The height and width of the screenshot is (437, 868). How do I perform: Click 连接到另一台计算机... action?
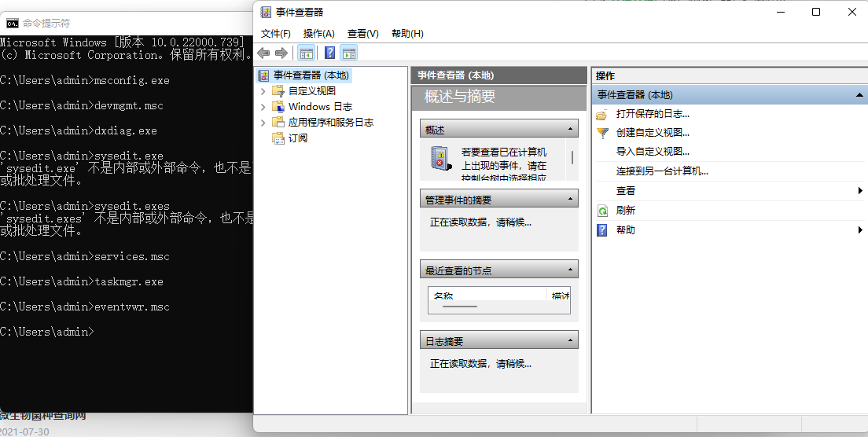point(662,171)
